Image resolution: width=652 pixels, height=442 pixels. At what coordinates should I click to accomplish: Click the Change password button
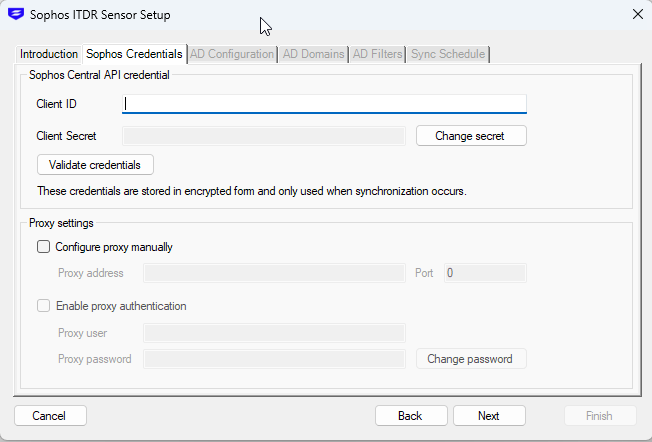471,359
